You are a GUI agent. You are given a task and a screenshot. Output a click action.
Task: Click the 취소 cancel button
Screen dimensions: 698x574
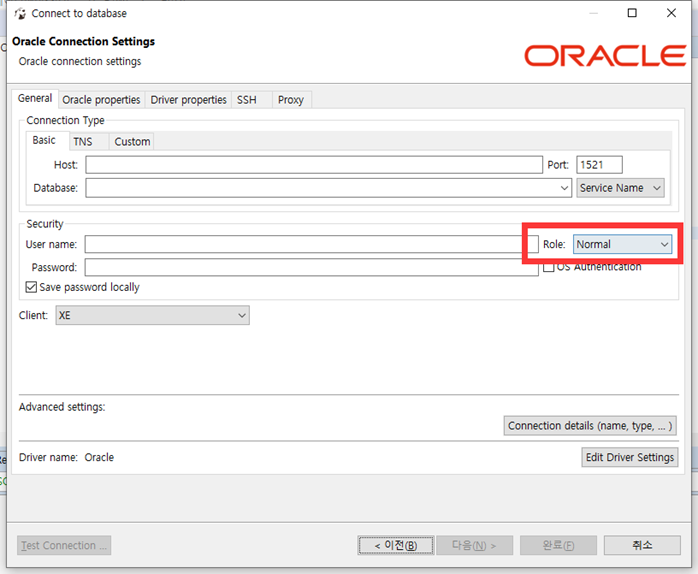642,546
